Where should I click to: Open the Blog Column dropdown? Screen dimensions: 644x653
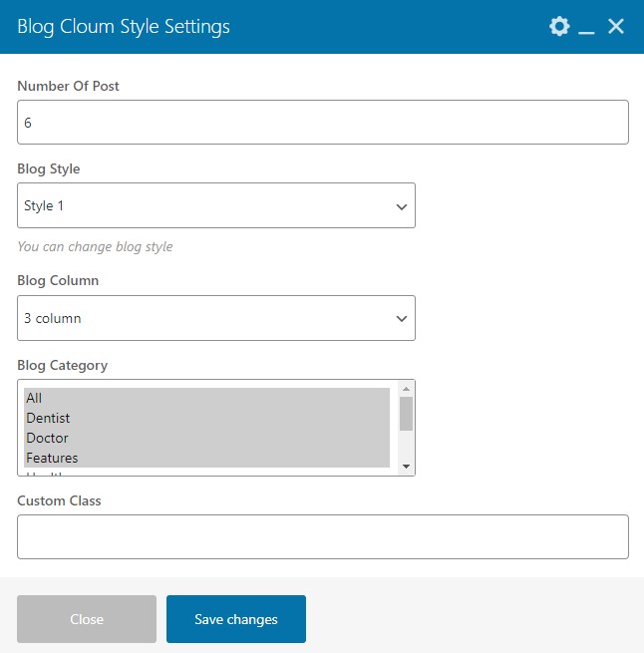(216, 318)
